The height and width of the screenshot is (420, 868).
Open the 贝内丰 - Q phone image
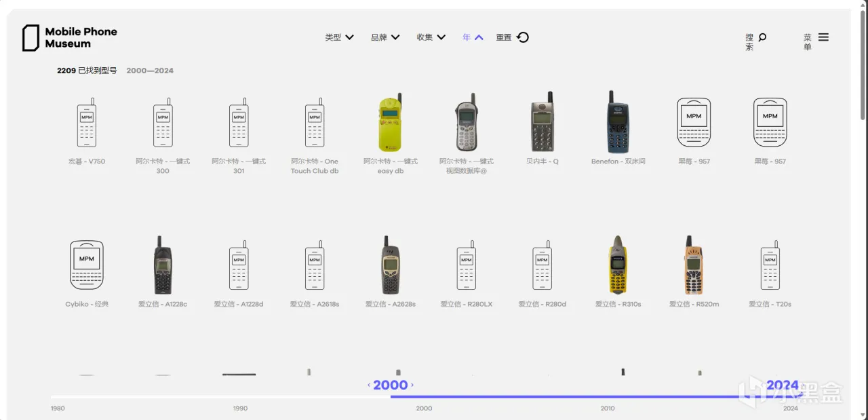542,123
